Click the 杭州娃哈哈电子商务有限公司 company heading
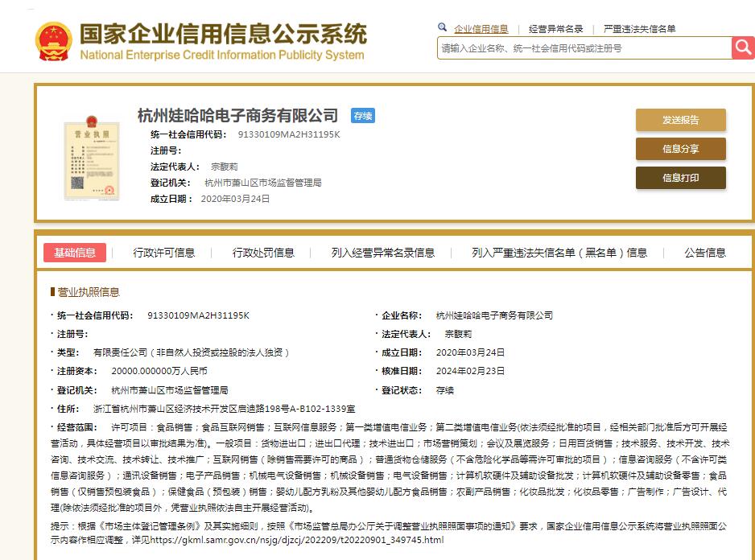 (x=237, y=116)
